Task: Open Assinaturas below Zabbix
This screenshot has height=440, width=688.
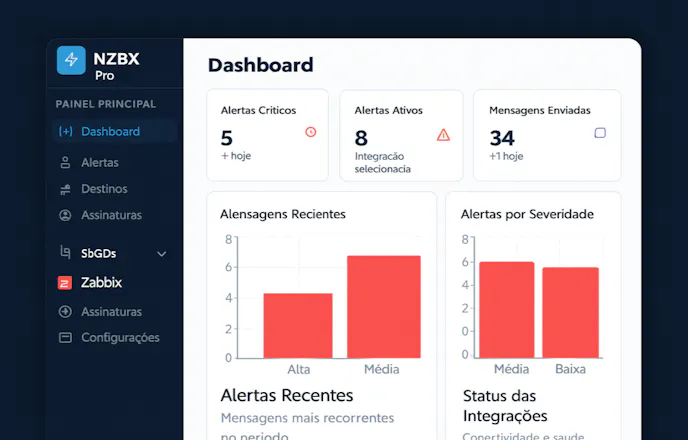Action: [x=111, y=311]
